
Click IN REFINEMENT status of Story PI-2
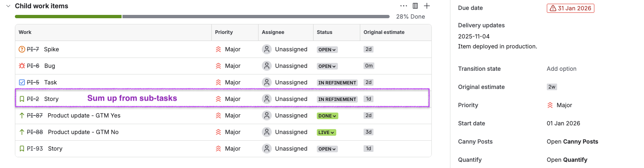pyautogui.click(x=338, y=99)
